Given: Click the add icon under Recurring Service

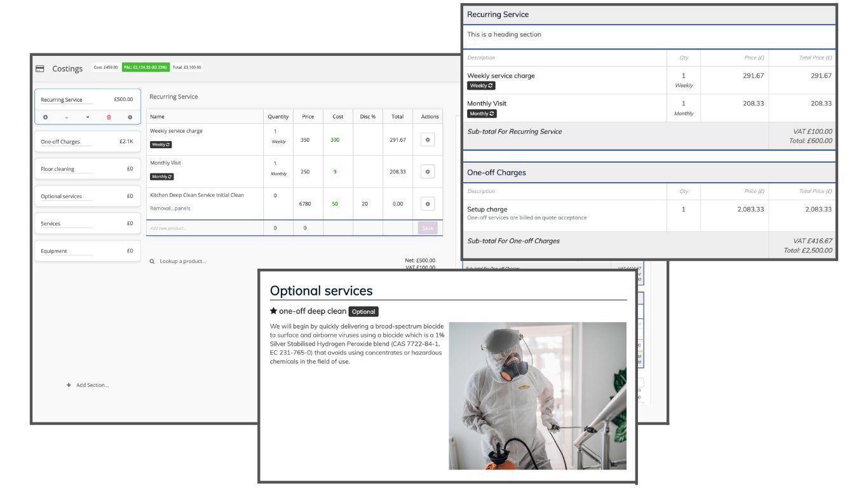Looking at the screenshot, I should (45, 117).
